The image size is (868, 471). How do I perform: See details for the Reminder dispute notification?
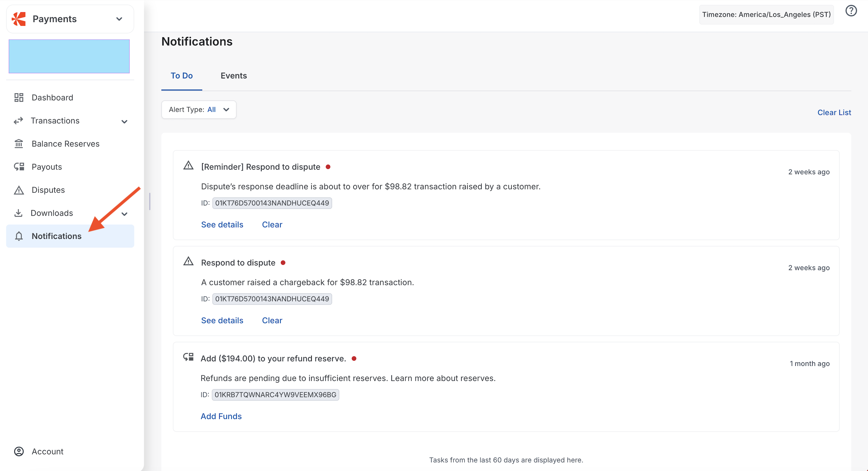(x=222, y=225)
